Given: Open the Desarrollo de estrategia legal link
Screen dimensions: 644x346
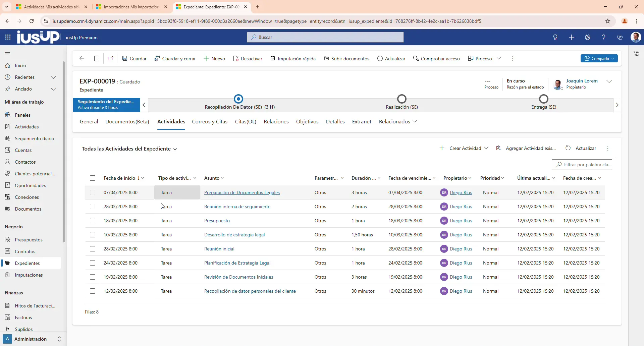Looking at the screenshot, I should click(234, 235).
